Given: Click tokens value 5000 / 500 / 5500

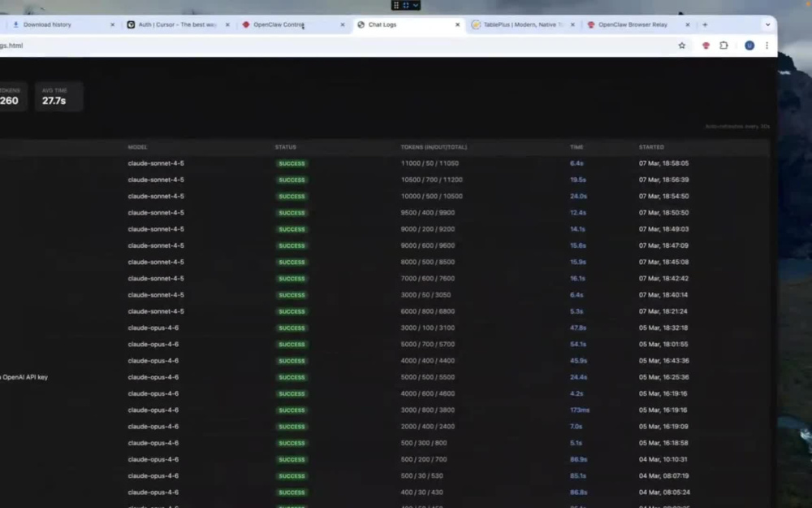Looking at the screenshot, I should coord(427,377).
